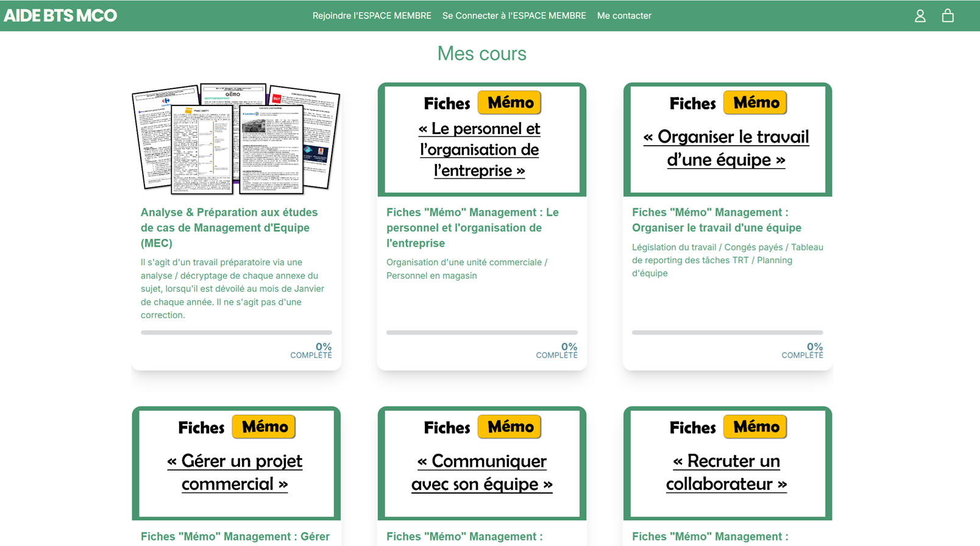Open Rejoindre l'ESPACE MEMBRE menu item

[x=372, y=16]
